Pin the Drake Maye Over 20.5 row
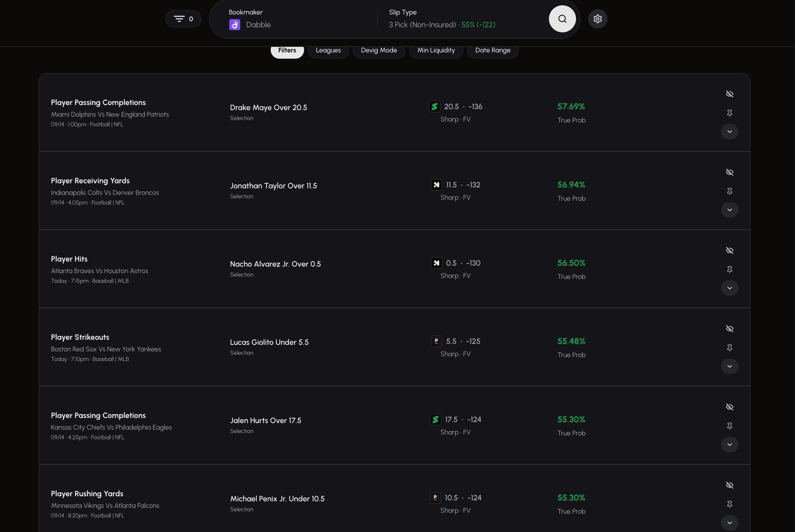The width and height of the screenshot is (795, 532). (729, 113)
